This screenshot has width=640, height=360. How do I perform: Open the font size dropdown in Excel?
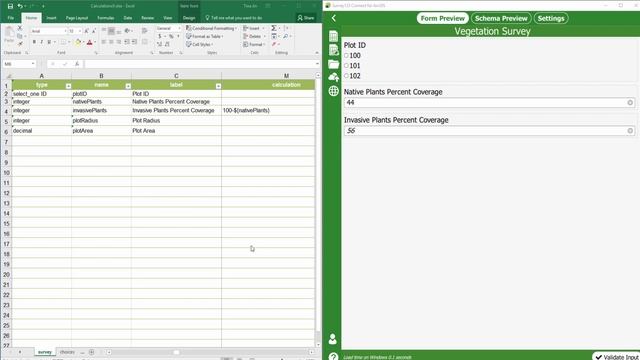[x=80, y=31]
